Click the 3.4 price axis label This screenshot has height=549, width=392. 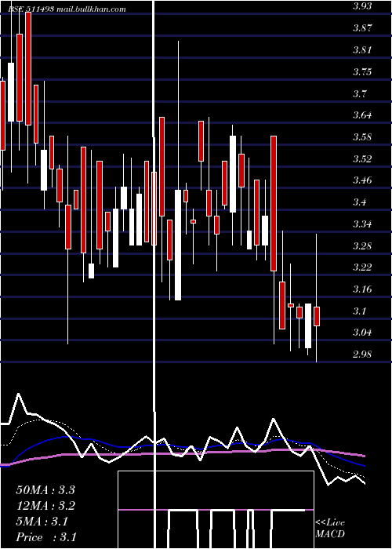(x=359, y=202)
